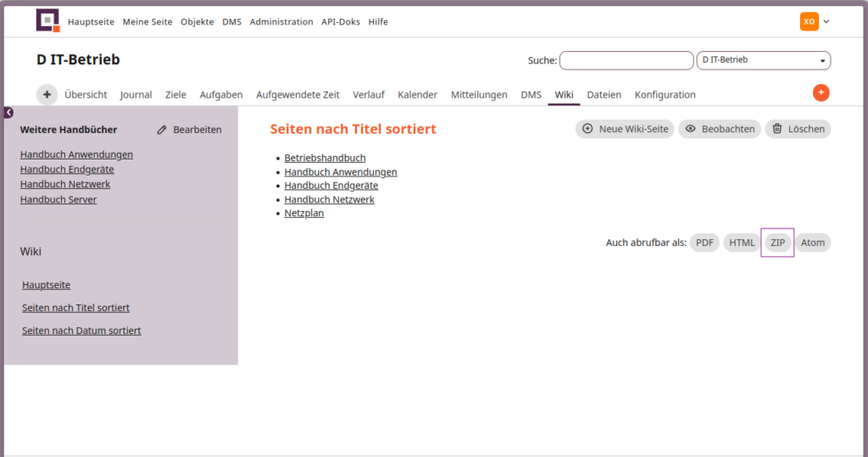Switch to the Aufgewendete Zeit tab

point(298,95)
